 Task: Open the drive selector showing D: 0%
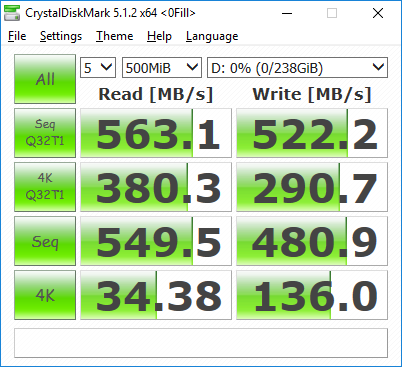[x=297, y=68]
